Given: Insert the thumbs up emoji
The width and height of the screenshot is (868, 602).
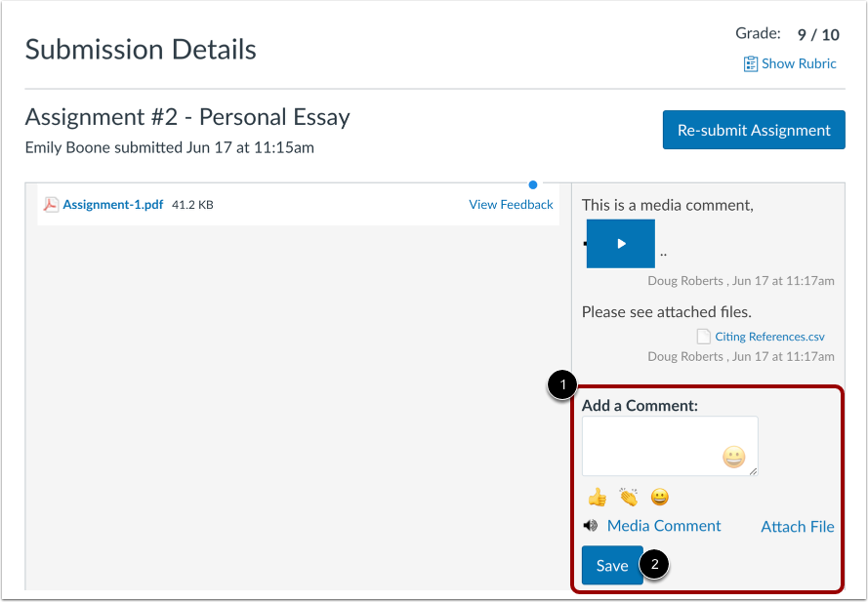Looking at the screenshot, I should (598, 497).
